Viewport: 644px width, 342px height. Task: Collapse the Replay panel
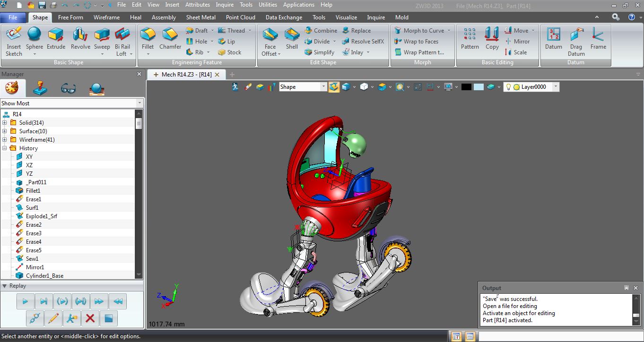click(x=4, y=286)
